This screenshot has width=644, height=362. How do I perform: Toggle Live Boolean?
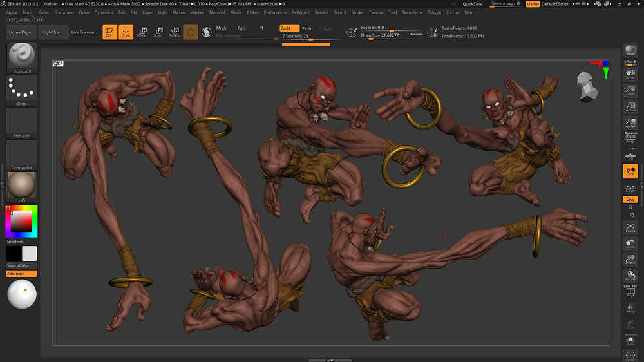tap(83, 32)
